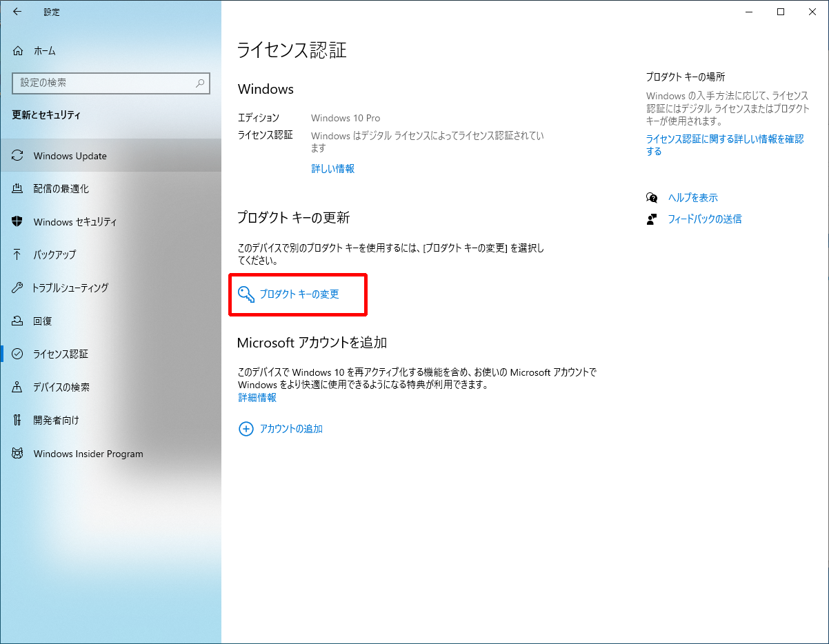Screen dimensions: 829x644
Task: Click プロダクト キーの変更 link
Action: click(299, 294)
